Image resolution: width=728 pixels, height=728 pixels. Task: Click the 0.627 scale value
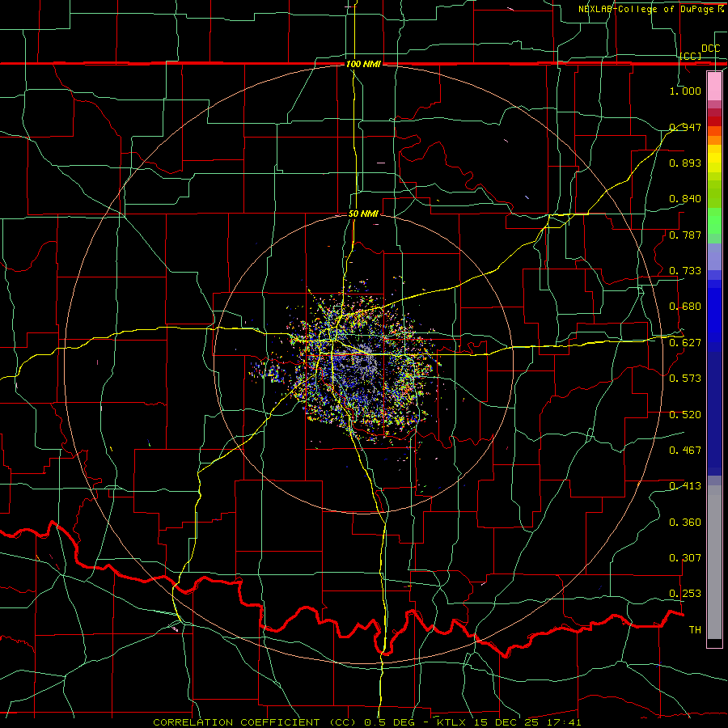[x=685, y=343]
